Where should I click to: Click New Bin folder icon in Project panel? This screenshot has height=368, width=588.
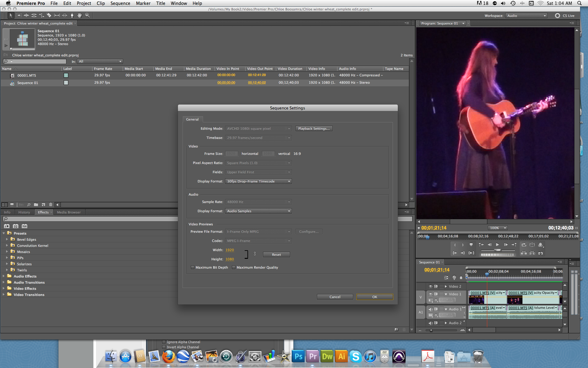[36, 205]
